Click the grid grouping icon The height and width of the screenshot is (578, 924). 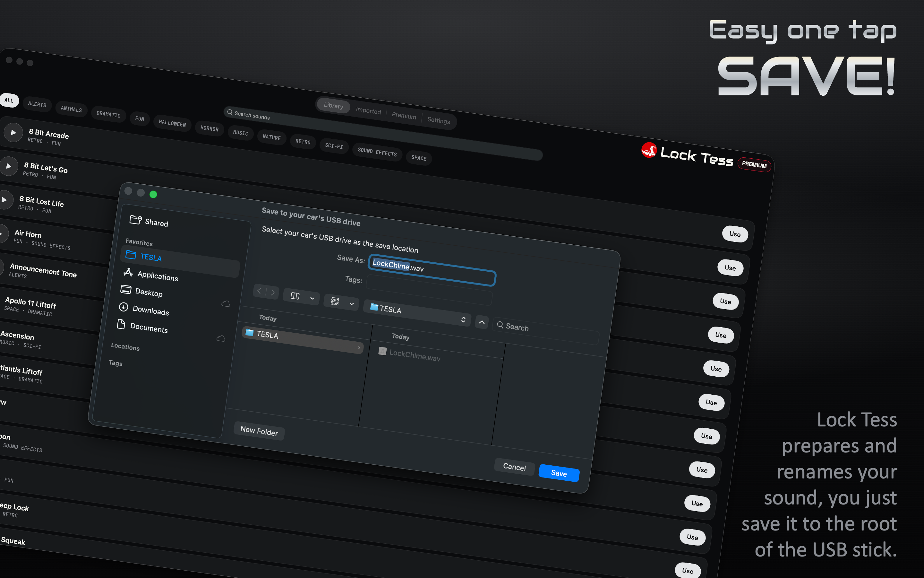335,302
